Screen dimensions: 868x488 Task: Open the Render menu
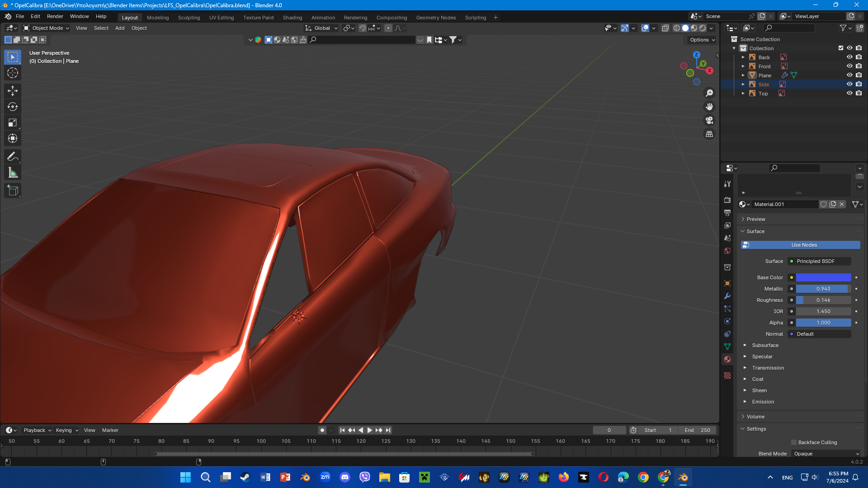point(55,16)
